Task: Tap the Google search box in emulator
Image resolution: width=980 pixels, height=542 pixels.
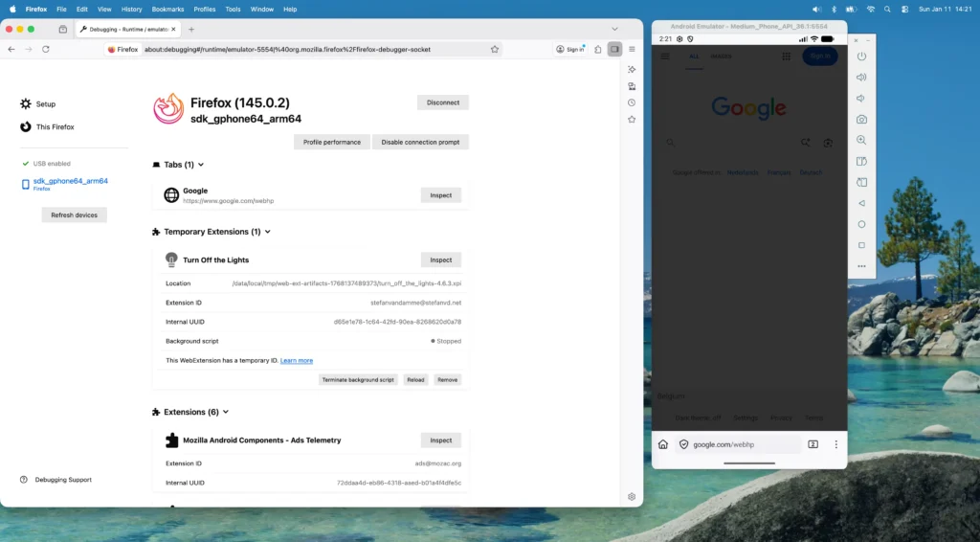Action: coord(748,143)
